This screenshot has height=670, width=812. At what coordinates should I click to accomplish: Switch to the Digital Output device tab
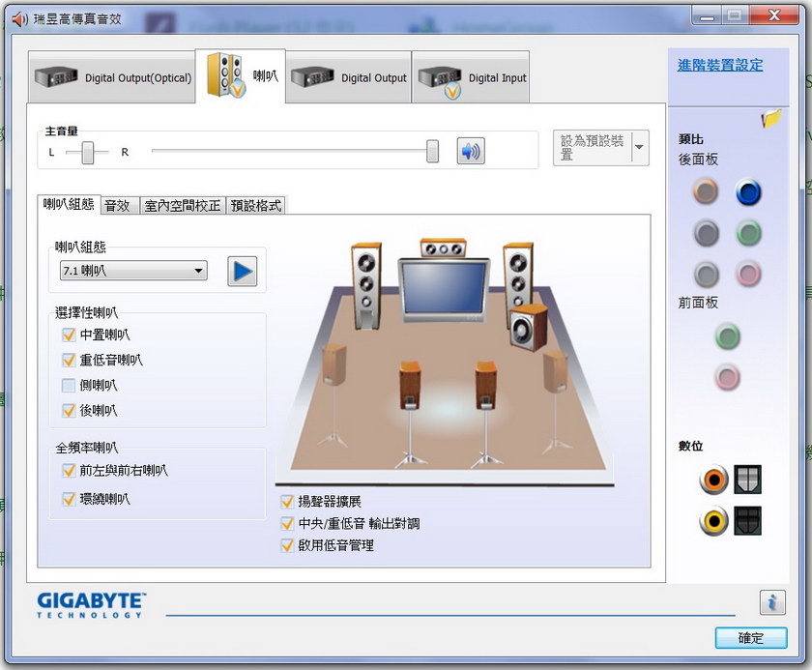(x=349, y=77)
